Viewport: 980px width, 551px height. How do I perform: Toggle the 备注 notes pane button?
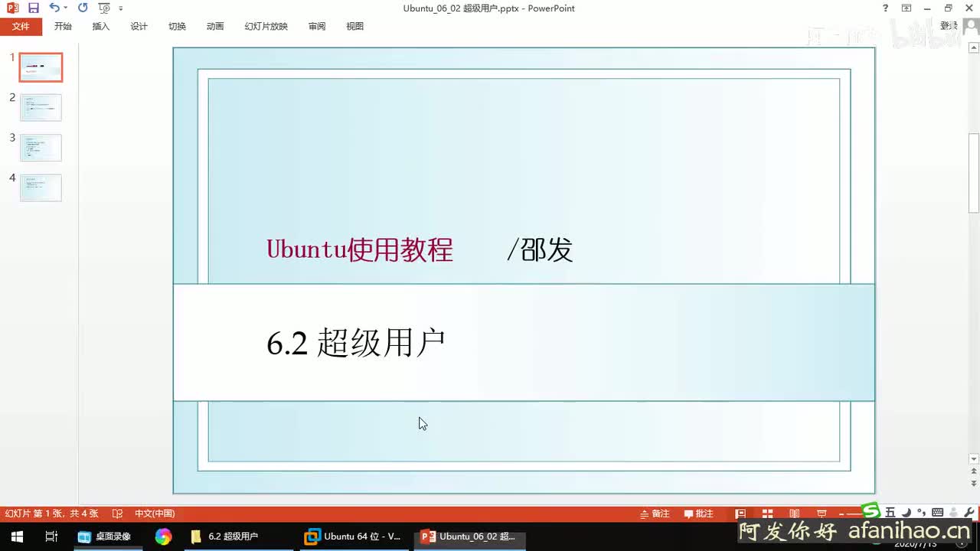click(x=655, y=514)
